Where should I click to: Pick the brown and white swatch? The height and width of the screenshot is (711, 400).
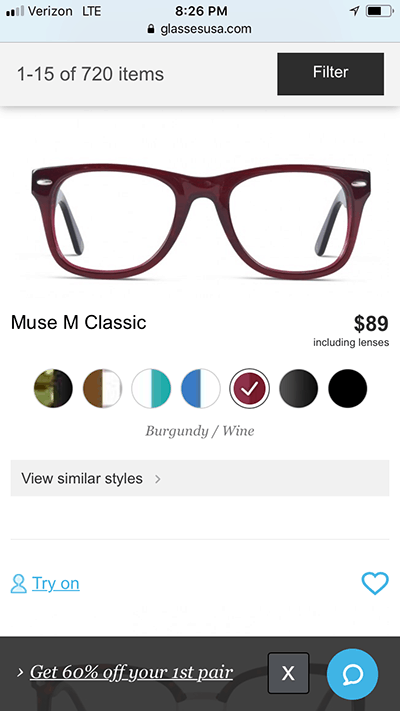point(102,388)
